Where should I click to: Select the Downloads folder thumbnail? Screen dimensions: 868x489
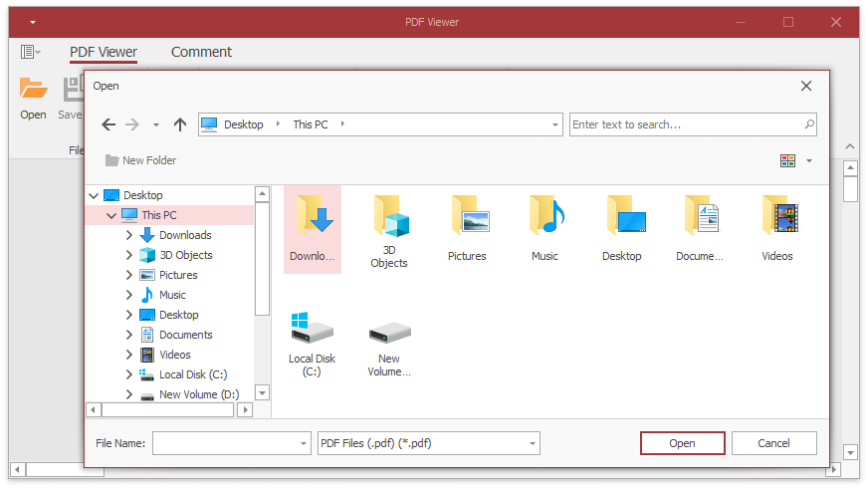coord(313,229)
